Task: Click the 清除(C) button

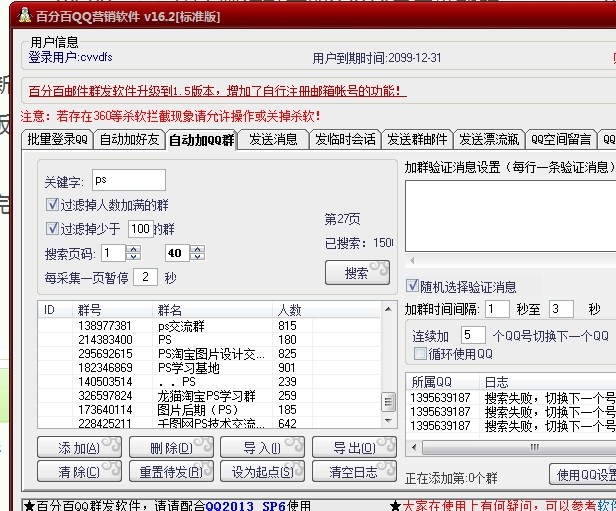Action: [x=79, y=471]
